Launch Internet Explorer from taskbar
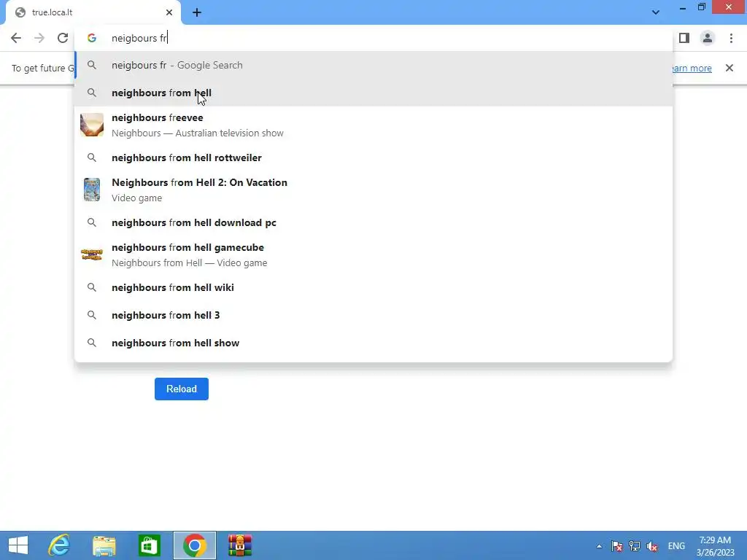The height and width of the screenshot is (560, 747). pyautogui.click(x=59, y=545)
